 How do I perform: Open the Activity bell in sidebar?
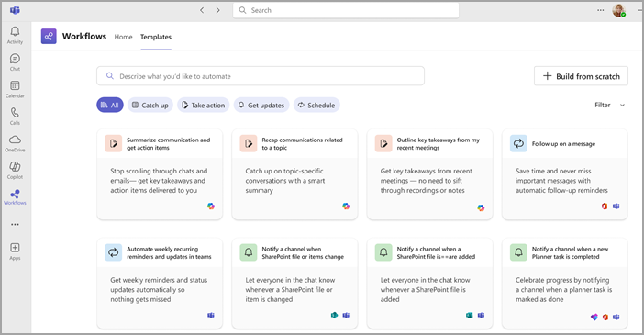(15, 36)
